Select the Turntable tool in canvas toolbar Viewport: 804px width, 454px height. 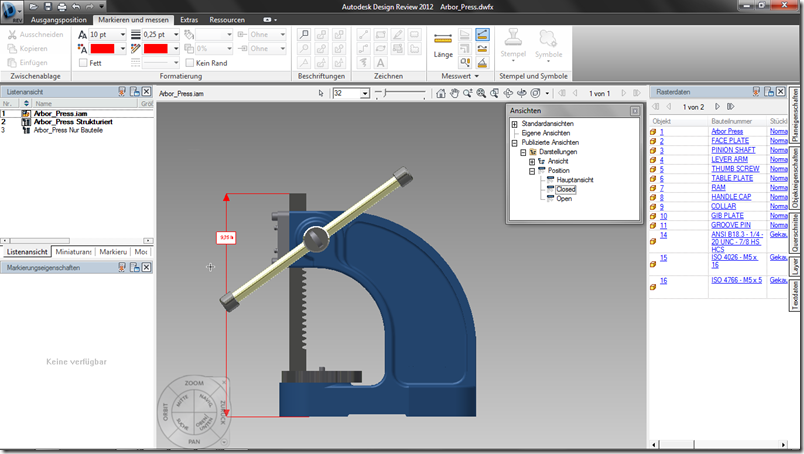pyautogui.click(x=521, y=93)
